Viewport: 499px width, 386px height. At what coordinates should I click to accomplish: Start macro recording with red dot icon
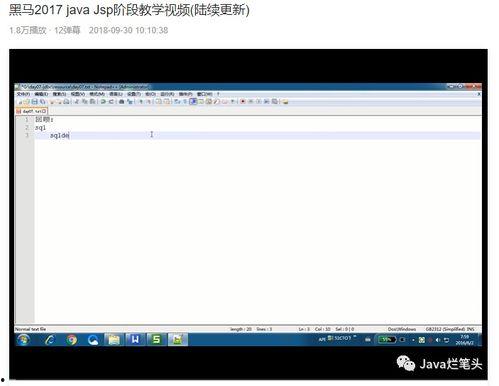[x=243, y=101]
